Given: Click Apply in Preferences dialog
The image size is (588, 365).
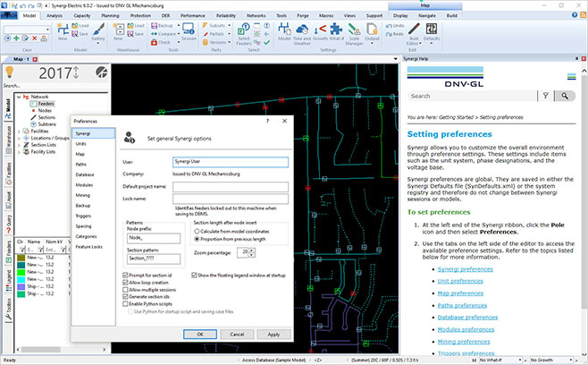Looking at the screenshot, I should tap(273, 335).
